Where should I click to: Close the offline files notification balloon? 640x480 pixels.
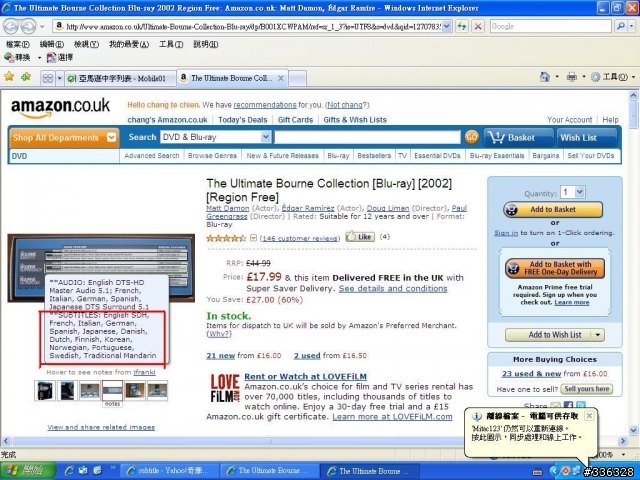(589, 416)
